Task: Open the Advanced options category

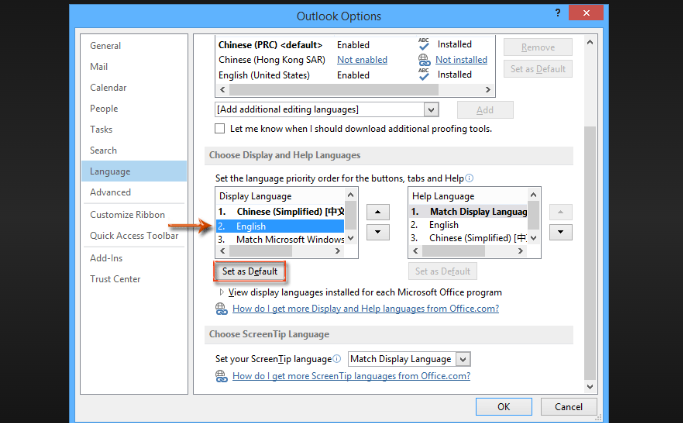Action: point(110,192)
